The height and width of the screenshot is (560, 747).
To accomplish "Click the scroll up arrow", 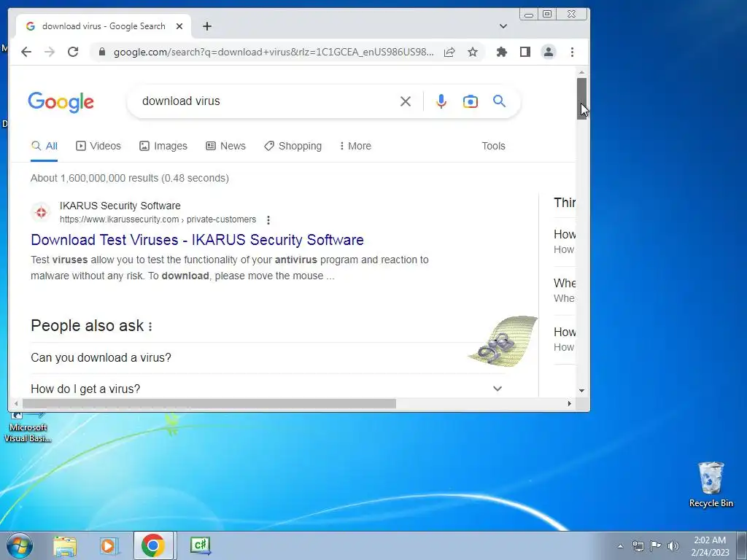I will (x=581, y=72).
